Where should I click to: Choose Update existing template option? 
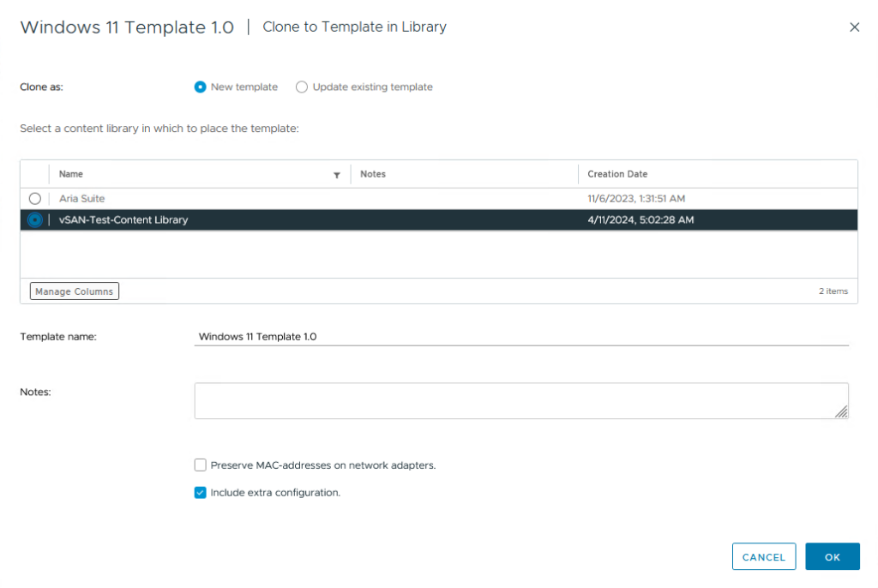pyautogui.click(x=302, y=87)
